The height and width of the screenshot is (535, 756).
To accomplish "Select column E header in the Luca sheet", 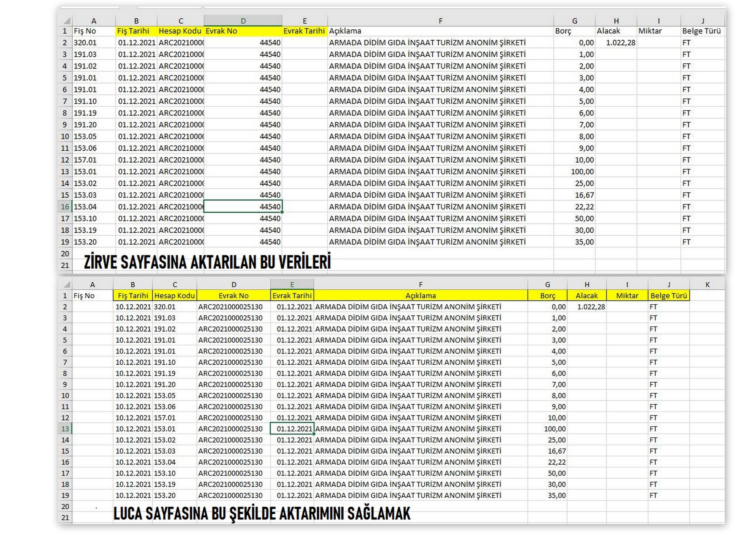I will click(x=292, y=284).
